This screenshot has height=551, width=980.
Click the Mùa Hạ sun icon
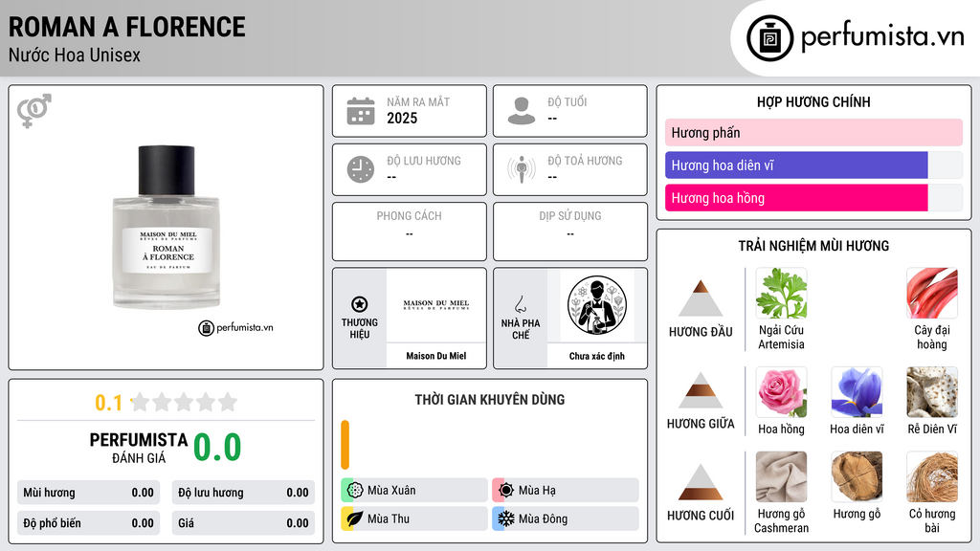pyautogui.click(x=506, y=491)
